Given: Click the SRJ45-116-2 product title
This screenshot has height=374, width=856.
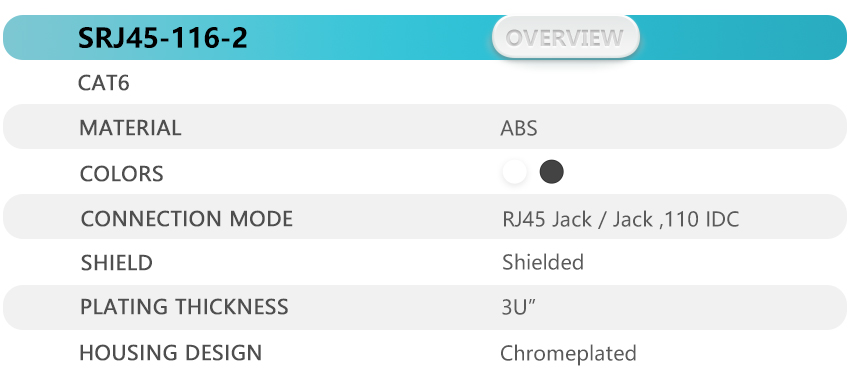Looking at the screenshot, I should coord(163,38).
